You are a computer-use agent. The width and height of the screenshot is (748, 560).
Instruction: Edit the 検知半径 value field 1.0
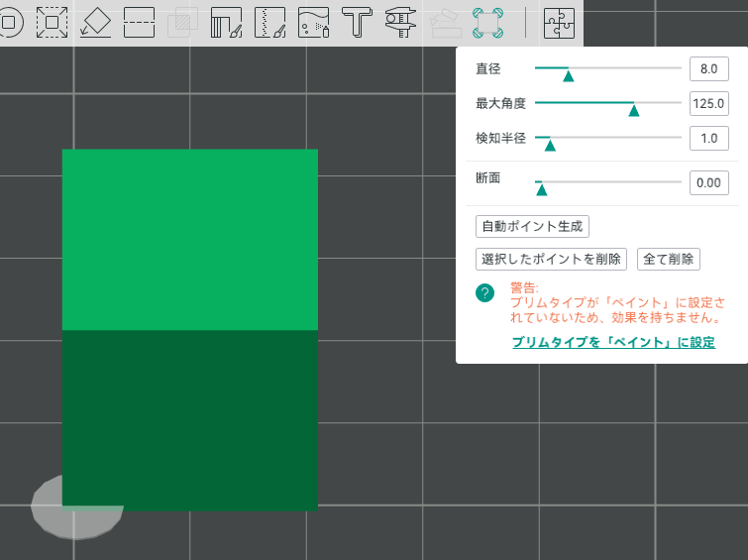pos(709,138)
